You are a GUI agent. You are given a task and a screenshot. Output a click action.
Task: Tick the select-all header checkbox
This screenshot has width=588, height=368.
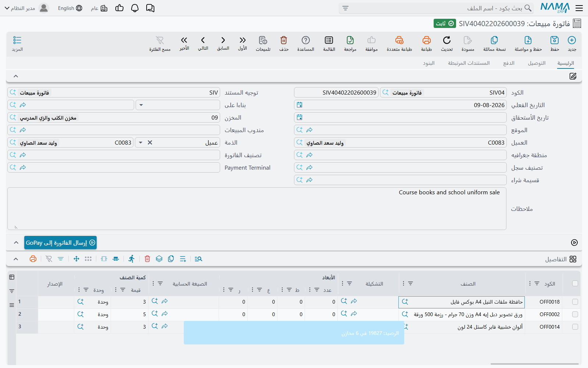[575, 283]
